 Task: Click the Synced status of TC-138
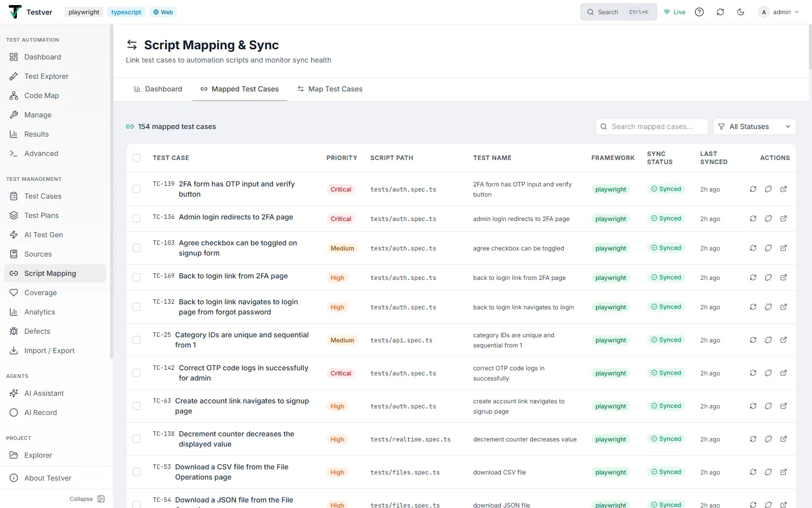pyautogui.click(x=666, y=439)
